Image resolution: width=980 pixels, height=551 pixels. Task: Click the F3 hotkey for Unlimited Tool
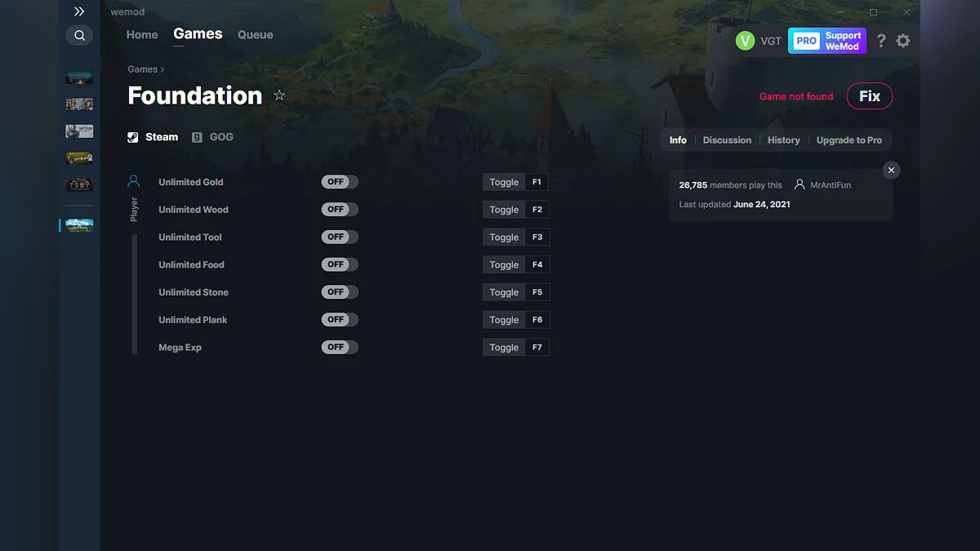pos(537,238)
